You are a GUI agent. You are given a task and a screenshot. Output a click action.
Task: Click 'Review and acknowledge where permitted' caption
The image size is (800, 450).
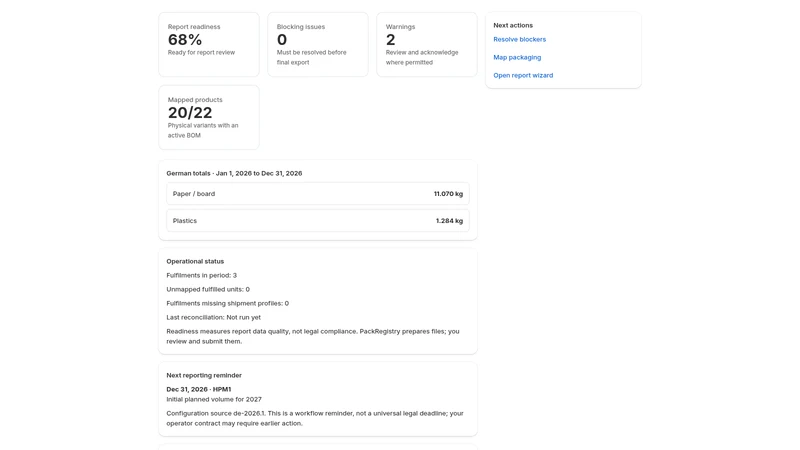tap(422, 58)
